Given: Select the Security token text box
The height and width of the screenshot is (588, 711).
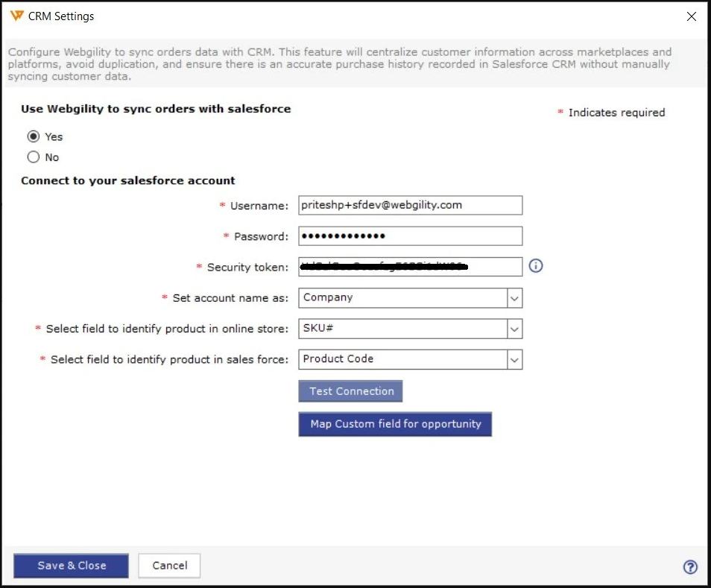Looking at the screenshot, I should [x=410, y=267].
